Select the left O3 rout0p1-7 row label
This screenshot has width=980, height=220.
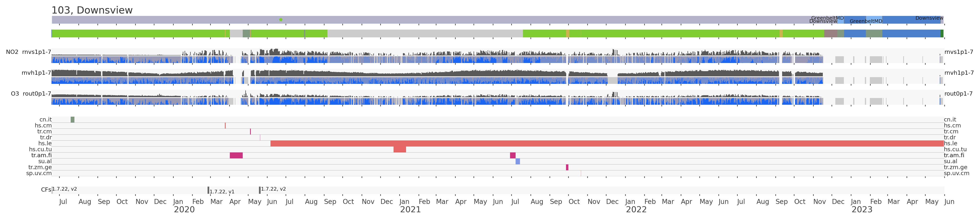point(31,93)
